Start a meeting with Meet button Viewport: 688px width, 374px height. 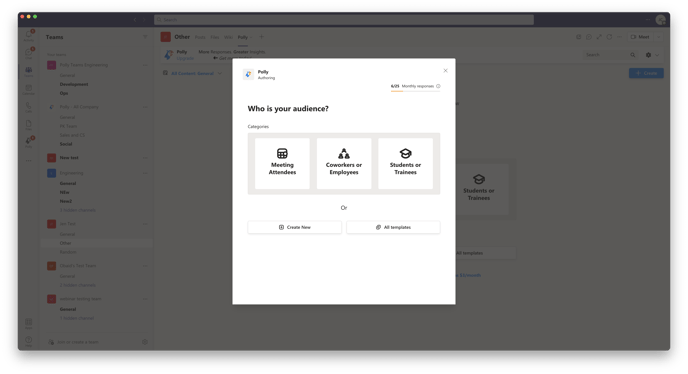point(640,37)
